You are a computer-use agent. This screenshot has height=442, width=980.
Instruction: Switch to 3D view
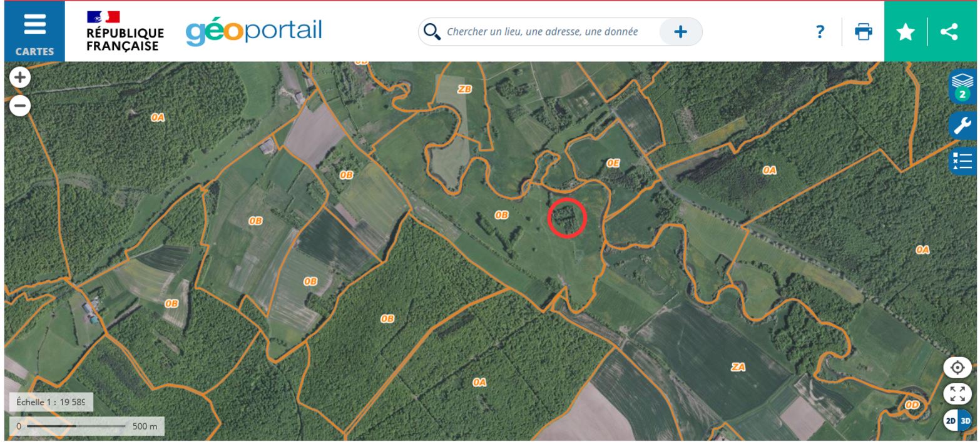(965, 421)
